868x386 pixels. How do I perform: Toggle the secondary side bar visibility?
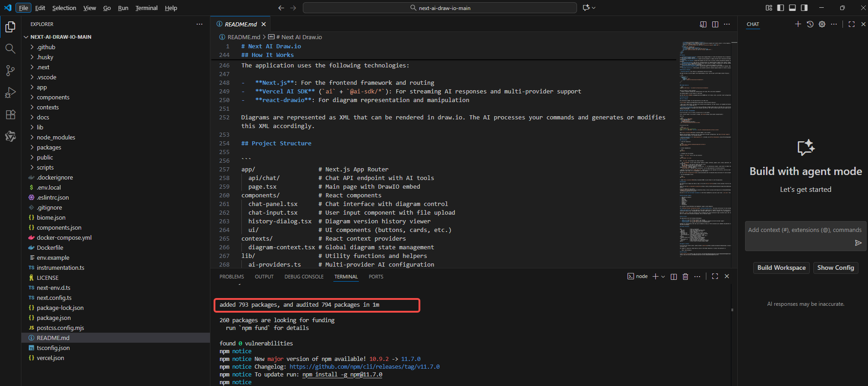[x=804, y=8]
